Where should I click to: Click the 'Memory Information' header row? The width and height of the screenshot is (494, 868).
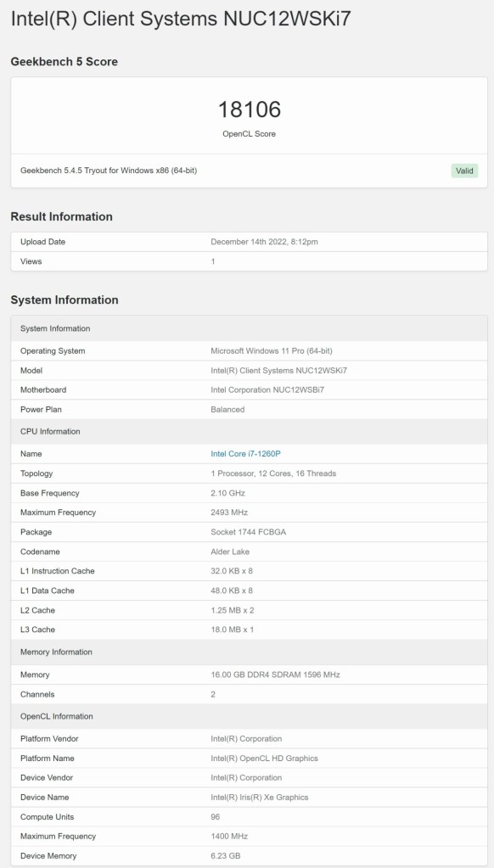(x=250, y=652)
